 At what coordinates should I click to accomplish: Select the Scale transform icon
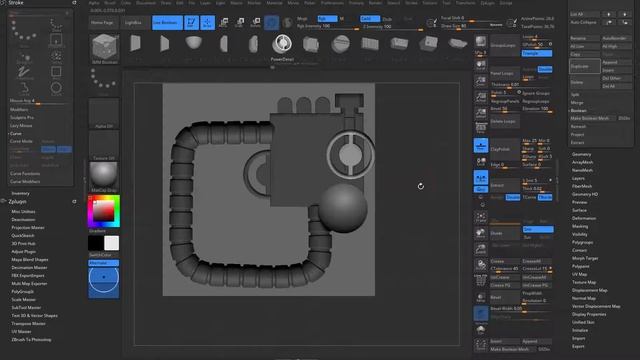(240, 22)
